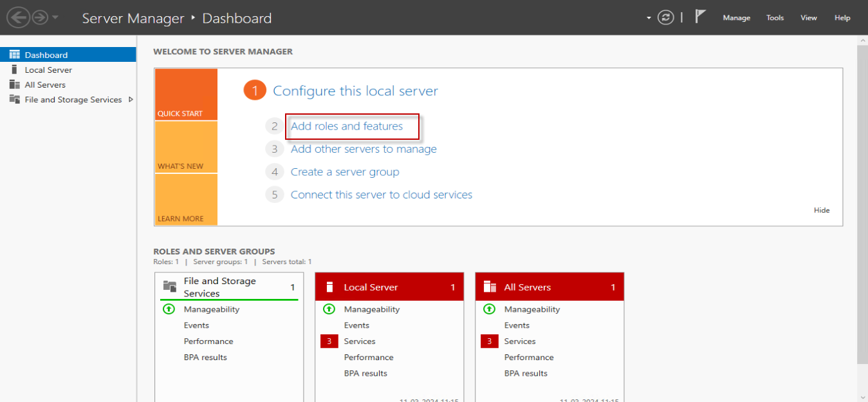Expand File and Storage Services arrow

[x=131, y=99]
